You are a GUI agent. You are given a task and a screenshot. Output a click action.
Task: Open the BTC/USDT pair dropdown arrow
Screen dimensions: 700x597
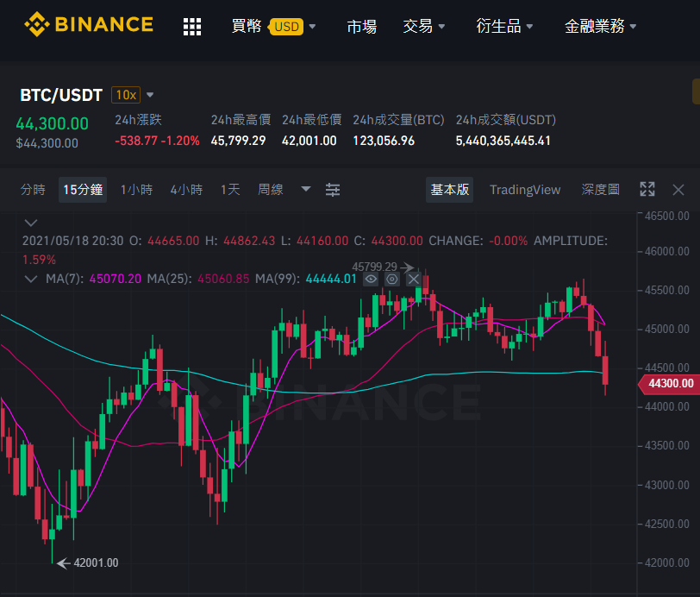pyautogui.click(x=150, y=95)
